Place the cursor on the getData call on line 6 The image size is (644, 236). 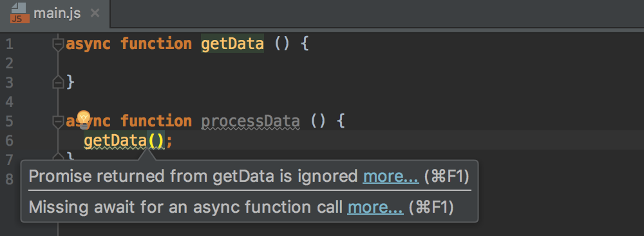(115, 141)
